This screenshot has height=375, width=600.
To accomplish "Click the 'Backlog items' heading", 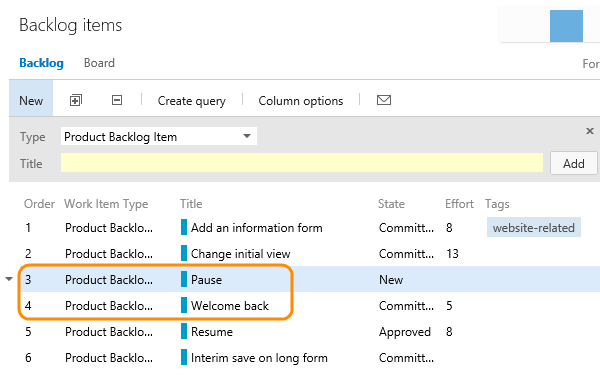I will point(70,25).
